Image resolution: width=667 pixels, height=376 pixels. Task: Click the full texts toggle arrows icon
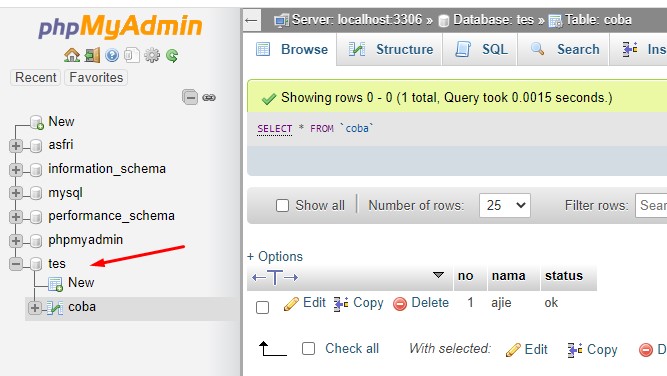tap(275, 278)
